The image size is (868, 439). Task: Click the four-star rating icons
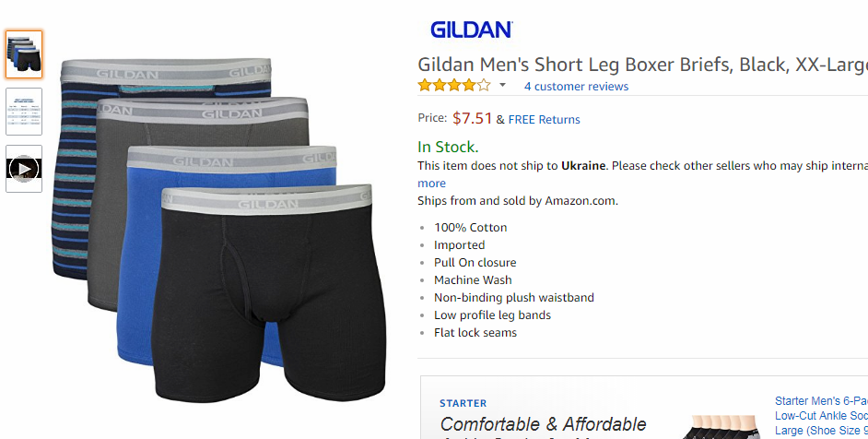[454, 86]
